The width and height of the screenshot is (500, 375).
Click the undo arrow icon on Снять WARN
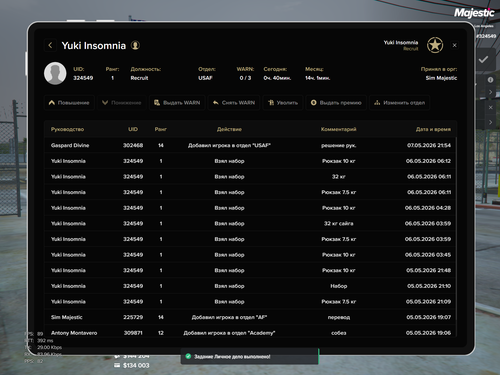point(216,103)
